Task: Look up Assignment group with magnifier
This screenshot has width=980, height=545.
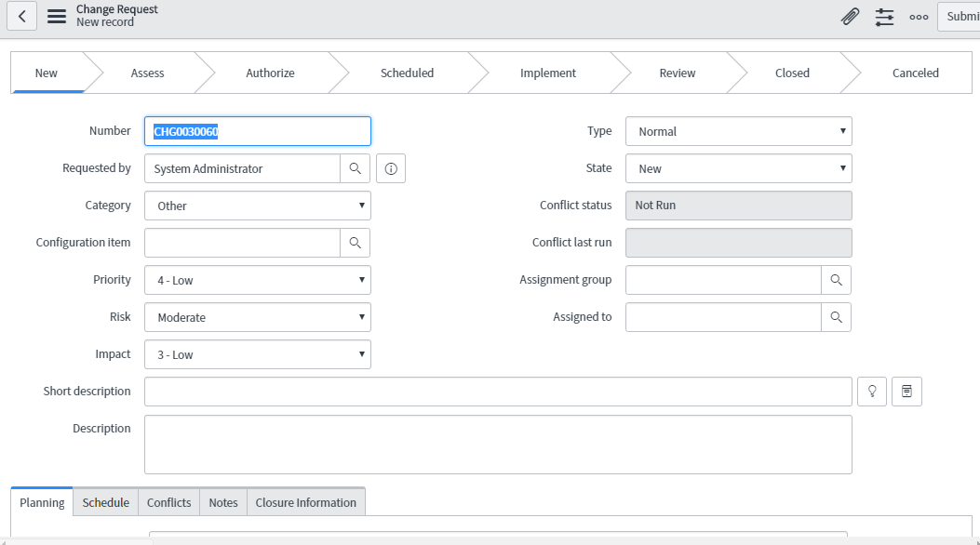Action: (x=837, y=280)
